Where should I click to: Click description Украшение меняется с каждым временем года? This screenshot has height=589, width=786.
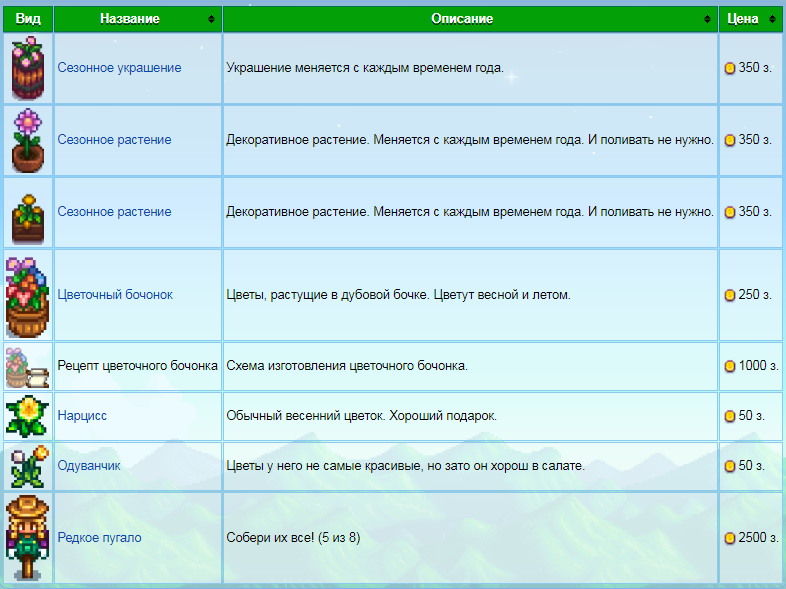tap(365, 68)
